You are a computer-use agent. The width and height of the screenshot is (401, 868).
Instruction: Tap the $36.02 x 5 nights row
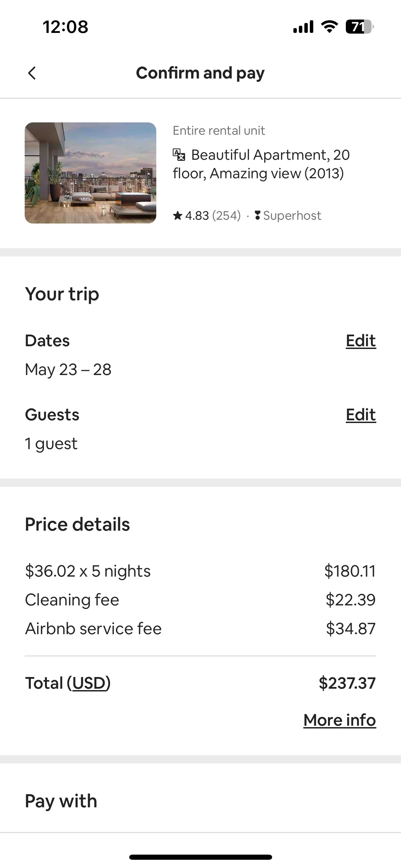200,571
